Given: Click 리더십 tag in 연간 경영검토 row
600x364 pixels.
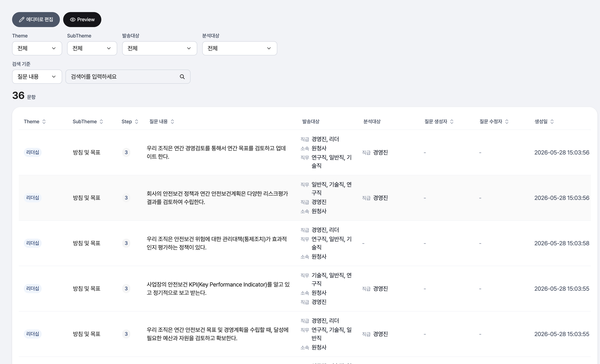Looking at the screenshot, I should pyautogui.click(x=33, y=152).
